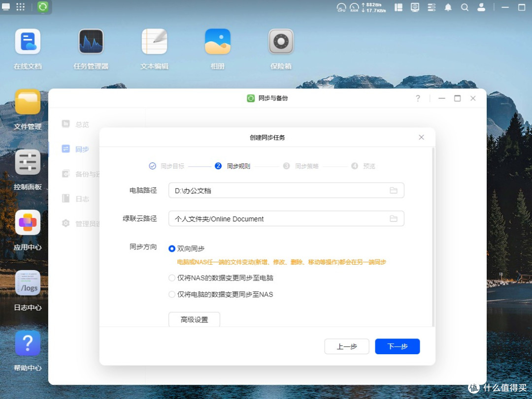532x399 pixels.
Task: Open help question mark in 同步与备份 window
Action: click(x=418, y=98)
